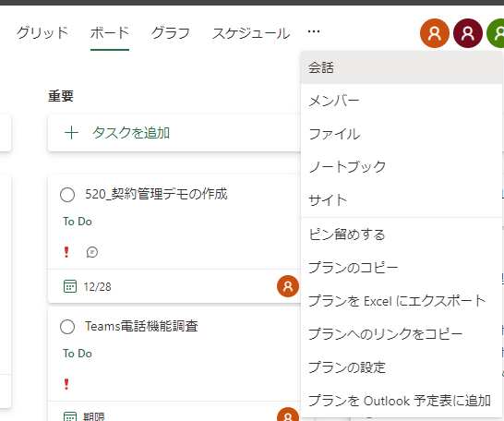Click the red priority mark on 520_契約管理デモの作成
504x421 pixels.
pyautogui.click(x=66, y=252)
